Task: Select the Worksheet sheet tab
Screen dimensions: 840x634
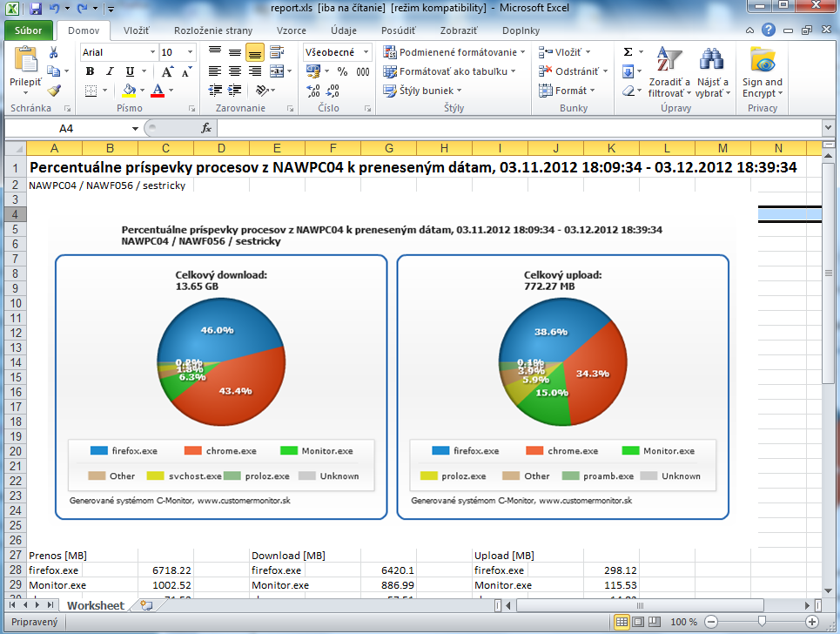Action: pyautogui.click(x=96, y=605)
